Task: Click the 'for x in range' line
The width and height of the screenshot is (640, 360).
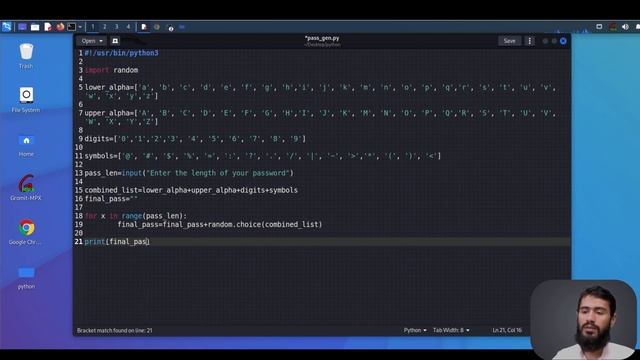Action: pos(136,216)
